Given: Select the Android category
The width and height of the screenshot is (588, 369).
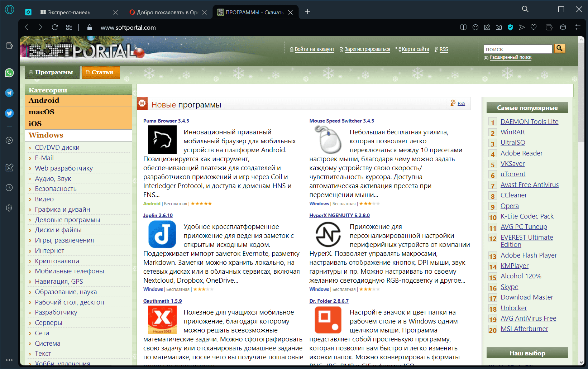Looking at the screenshot, I should 78,100.
